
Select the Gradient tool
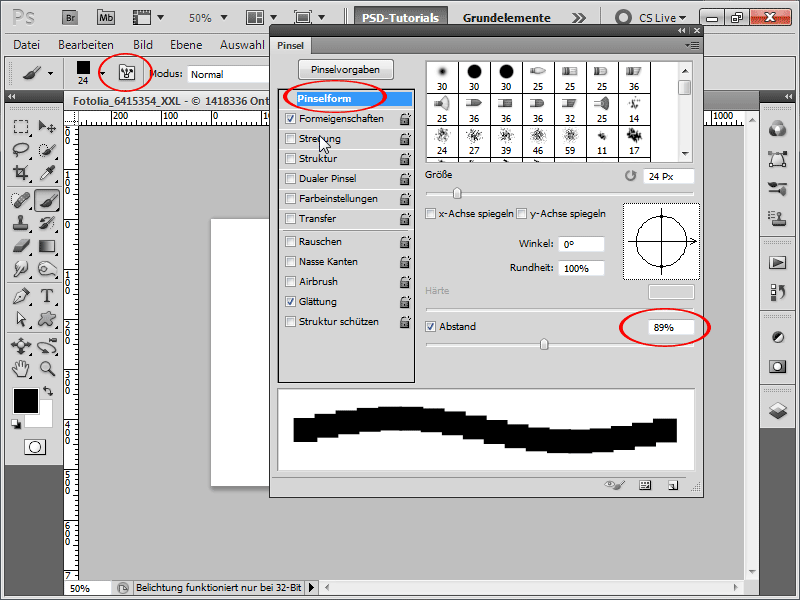point(47,246)
